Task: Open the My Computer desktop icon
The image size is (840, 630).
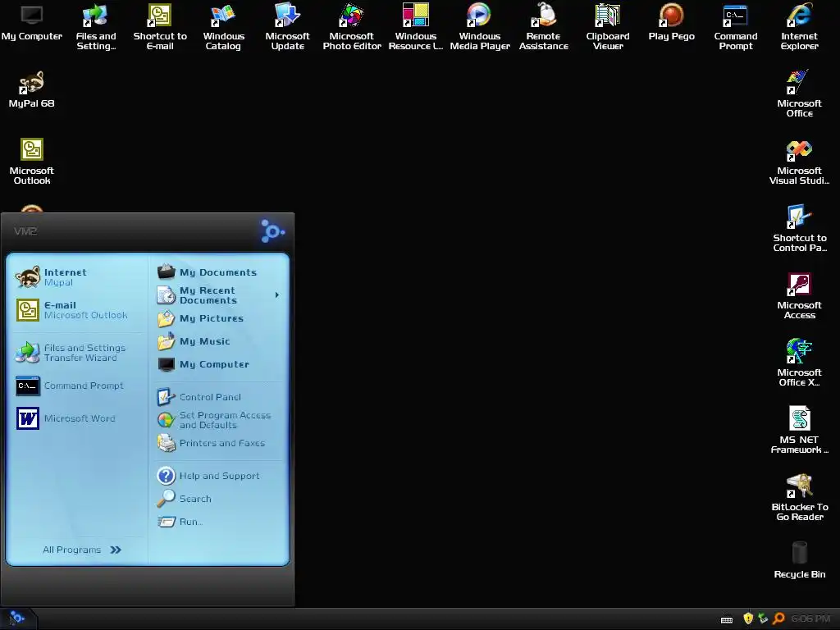Action: (x=32, y=24)
